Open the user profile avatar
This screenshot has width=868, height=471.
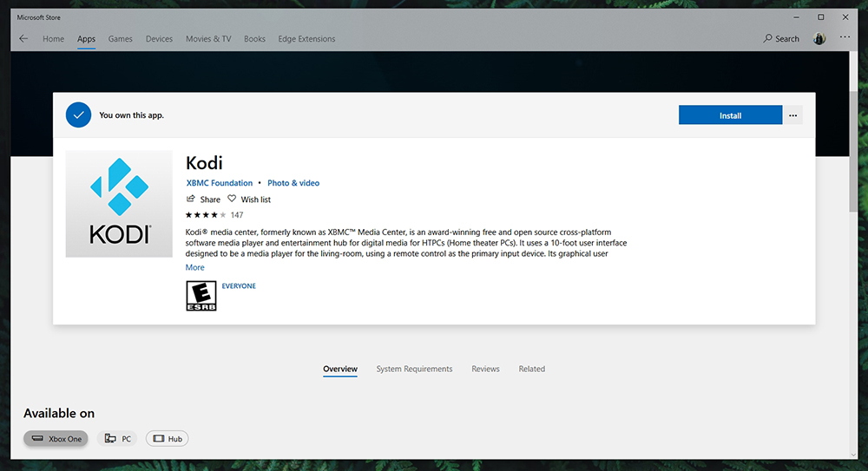[819, 38]
